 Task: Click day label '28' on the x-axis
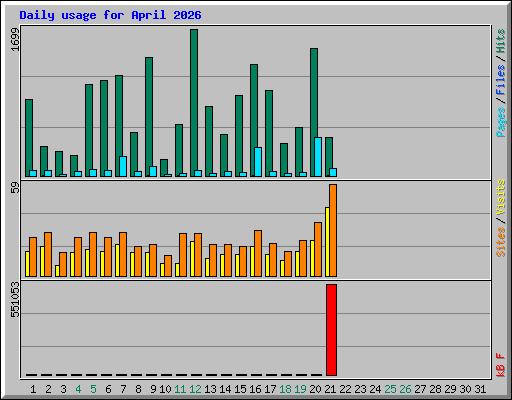[x=435, y=389]
